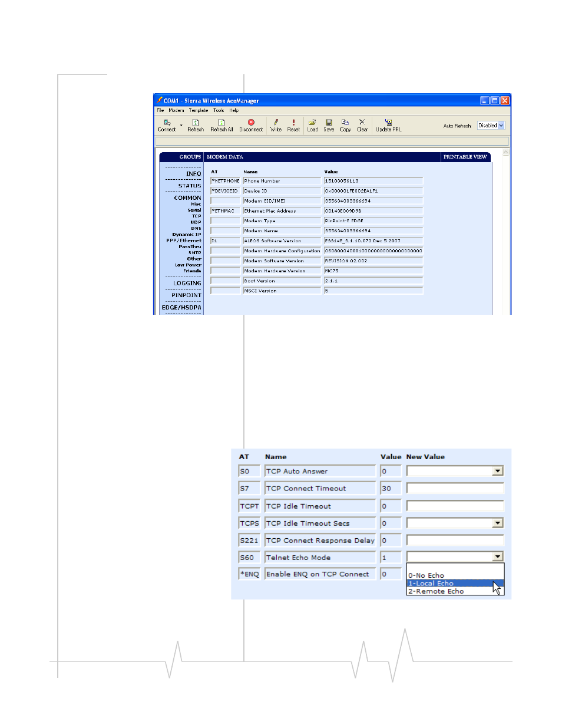The image size is (562, 728).
Task: Open the Modem menu
Action: point(176,110)
